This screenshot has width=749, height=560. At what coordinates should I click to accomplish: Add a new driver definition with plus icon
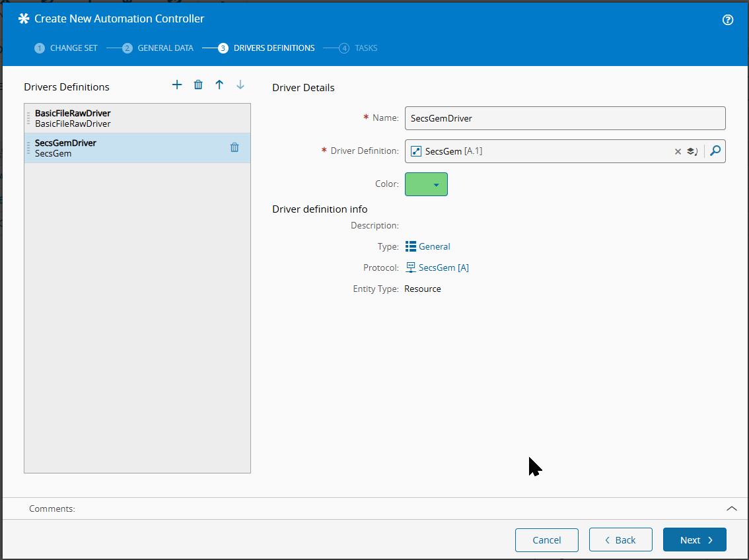click(x=177, y=85)
